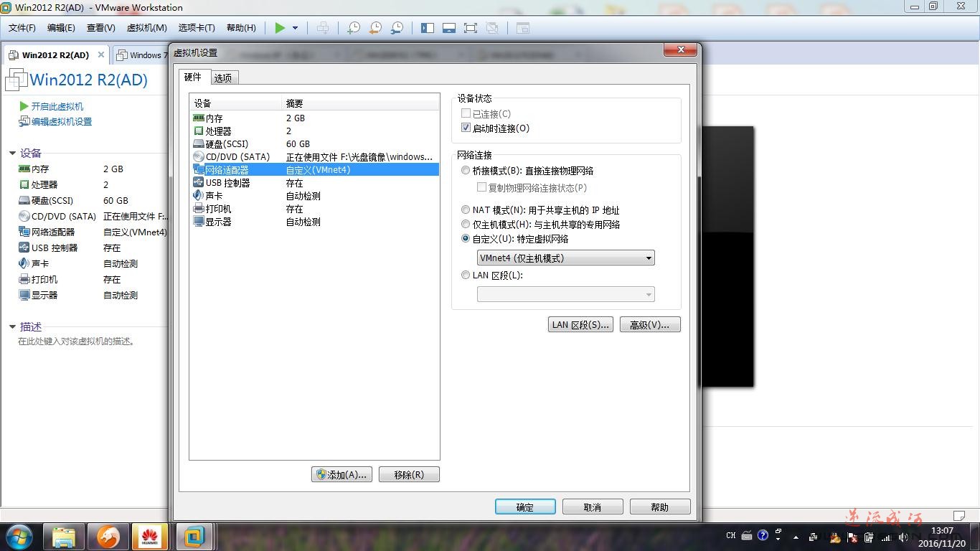The width and height of the screenshot is (980, 551).
Task: Switch to the Windows 7 tab
Action: [141, 55]
